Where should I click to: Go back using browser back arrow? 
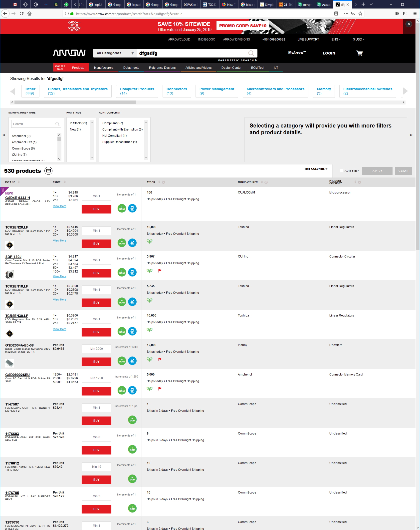pos(5,13)
